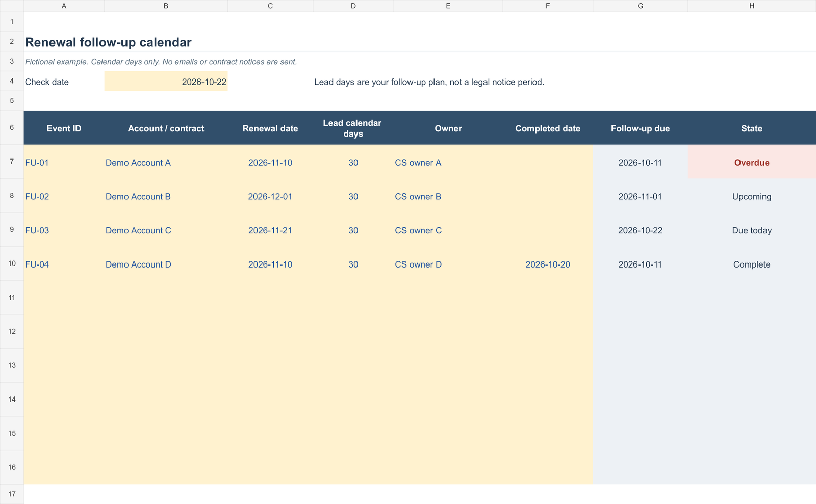Select column header D
This screenshot has width=816, height=504.
tap(353, 6)
